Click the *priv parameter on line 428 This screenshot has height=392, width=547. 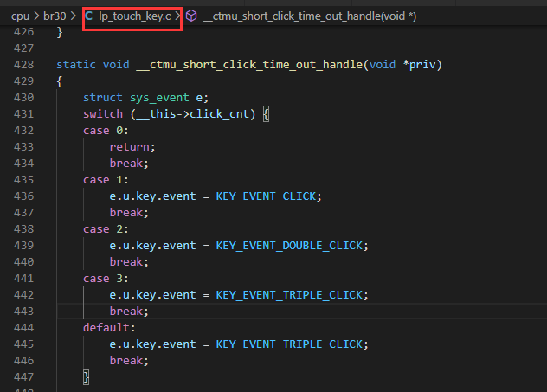coord(419,65)
